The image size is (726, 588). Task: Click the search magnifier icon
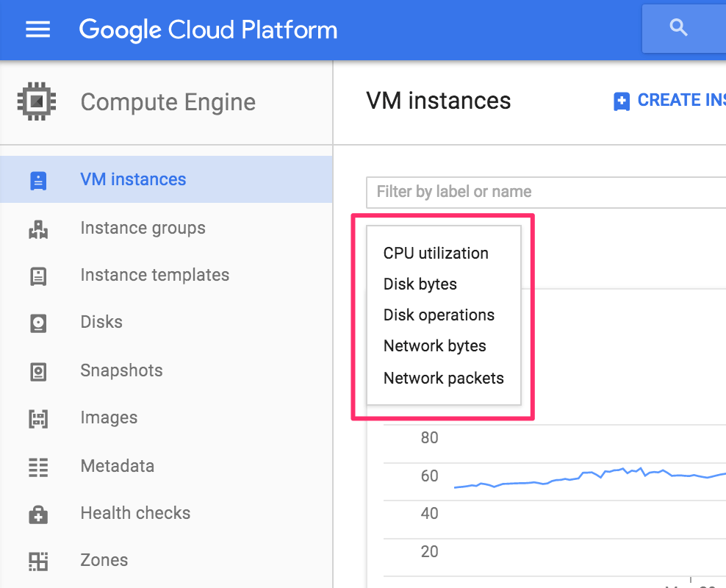point(679,29)
